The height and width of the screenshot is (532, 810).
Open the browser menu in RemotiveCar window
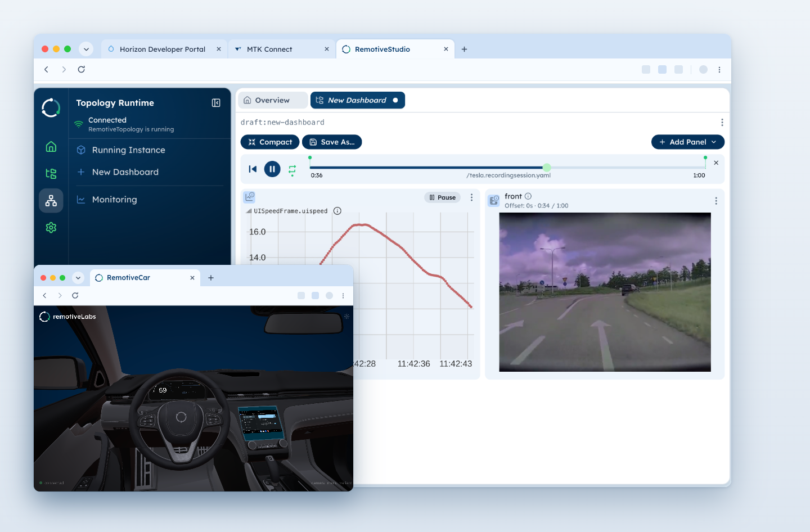click(x=343, y=296)
